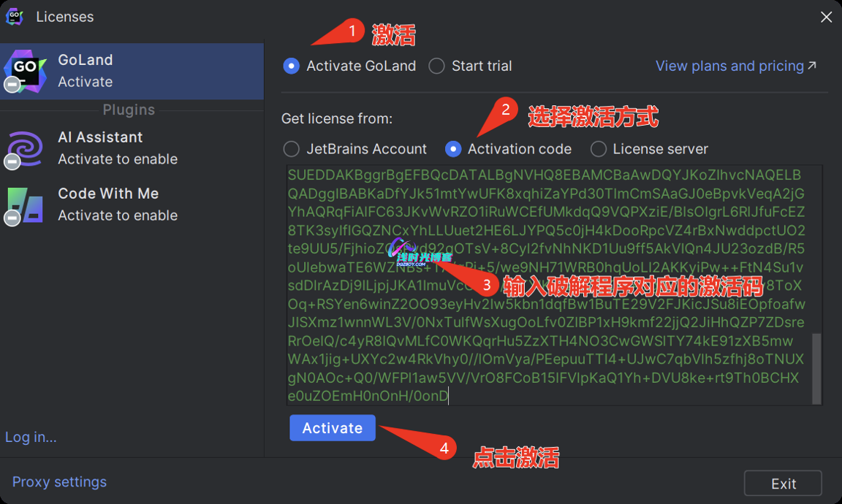Choose the Start trial radio option
This screenshot has width=842, height=504.
(x=437, y=66)
